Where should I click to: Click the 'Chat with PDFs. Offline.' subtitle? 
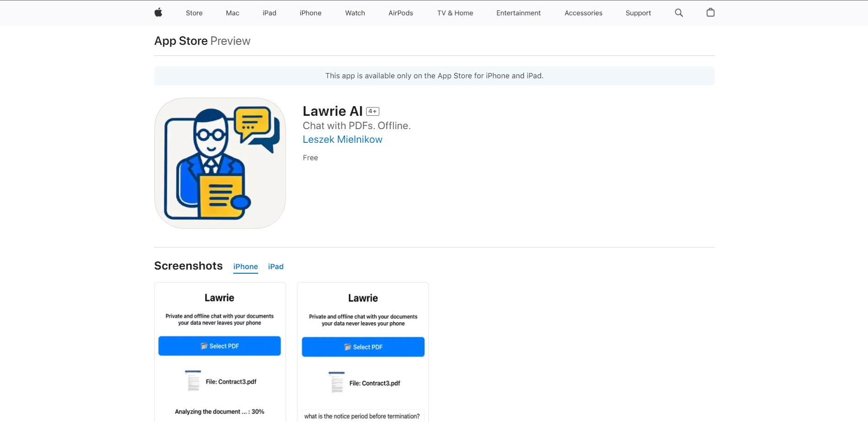pos(357,126)
